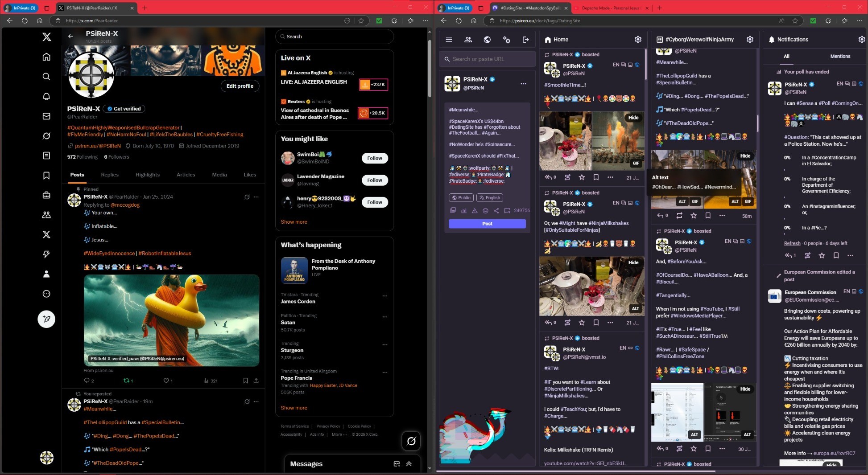Switch Notifications to the Mentions tab
The image size is (868, 475).
[x=840, y=56]
